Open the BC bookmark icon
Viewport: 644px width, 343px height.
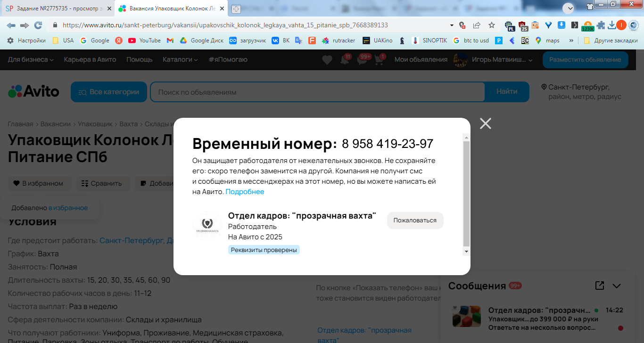coord(525,41)
